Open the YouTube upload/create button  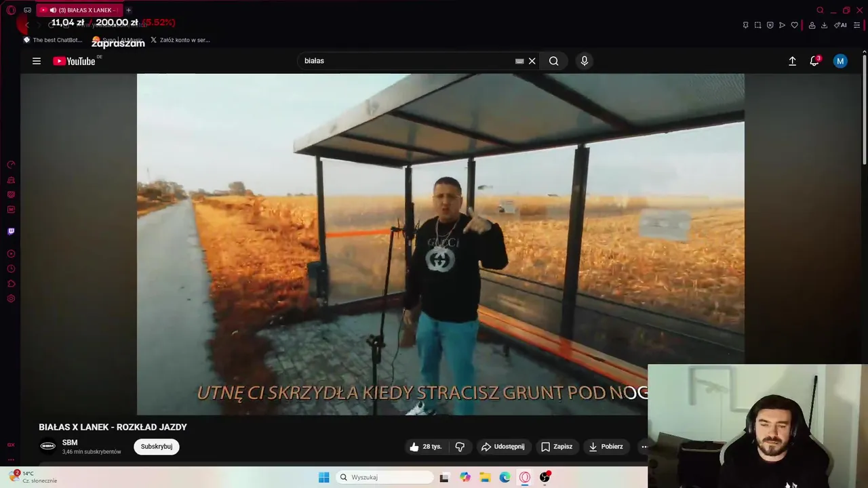[792, 61]
